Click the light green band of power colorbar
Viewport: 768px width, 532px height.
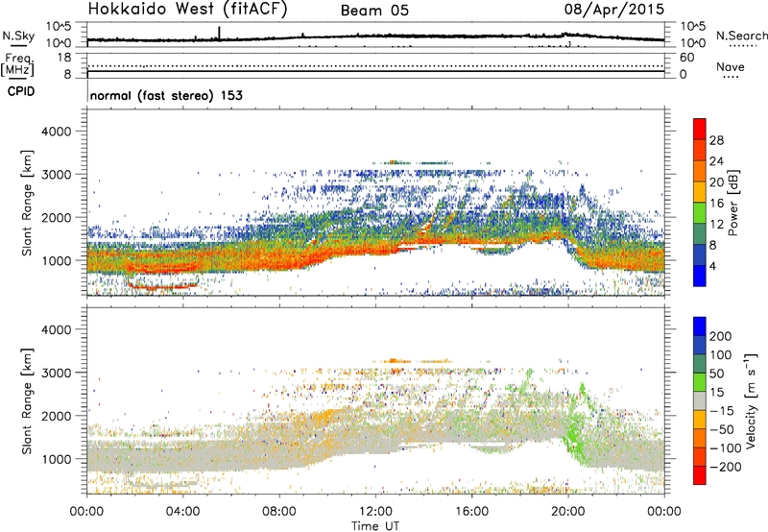click(x=700, y=212)
